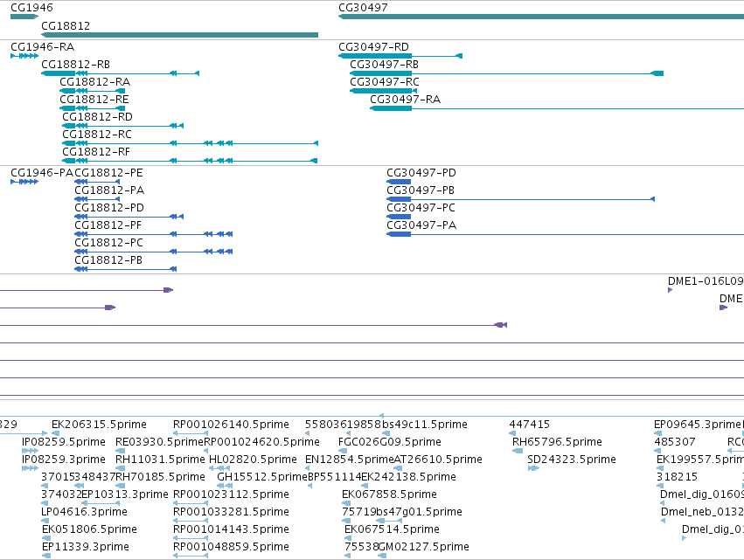Click the GH15512.5prime EST label
This screenshot has height=560, width=744.
262,477
